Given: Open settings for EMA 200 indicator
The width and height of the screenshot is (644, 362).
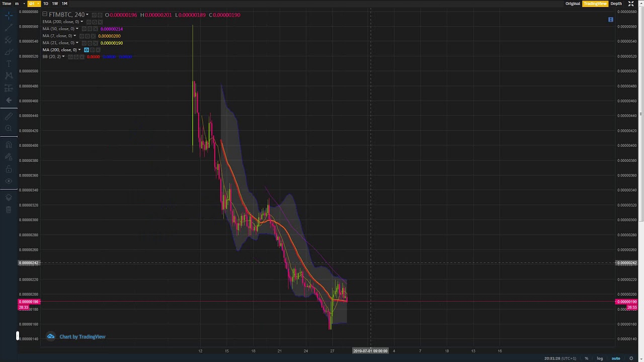Looking at the screenshot, I should point(95,22).
